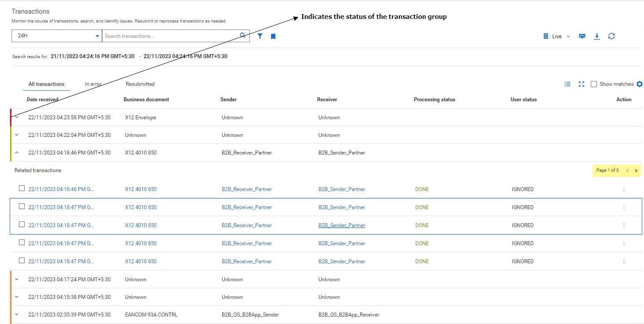Open underlined B2B_Sender_Partner link
The width and height of the screenshot is (644, 324).
click(342, 225)
